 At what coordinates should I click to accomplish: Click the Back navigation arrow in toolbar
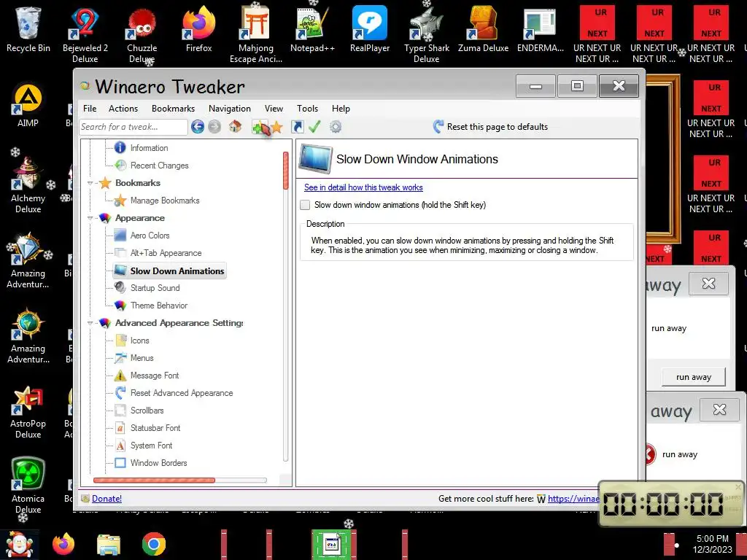coord(198,127)
